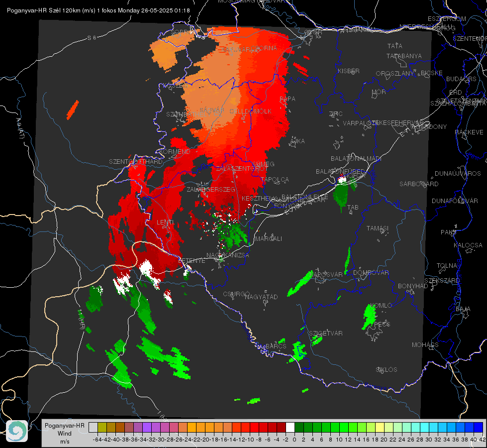The width and height of the screenshot is (487, 448).
Task: Click the 'm/s' unit label in legend
Action: [65, 442]
